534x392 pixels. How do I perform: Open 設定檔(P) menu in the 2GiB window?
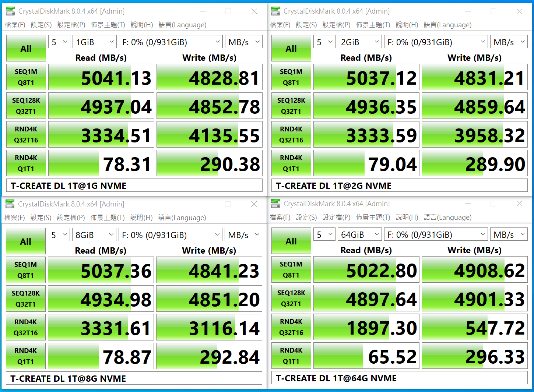coord(337,25)
